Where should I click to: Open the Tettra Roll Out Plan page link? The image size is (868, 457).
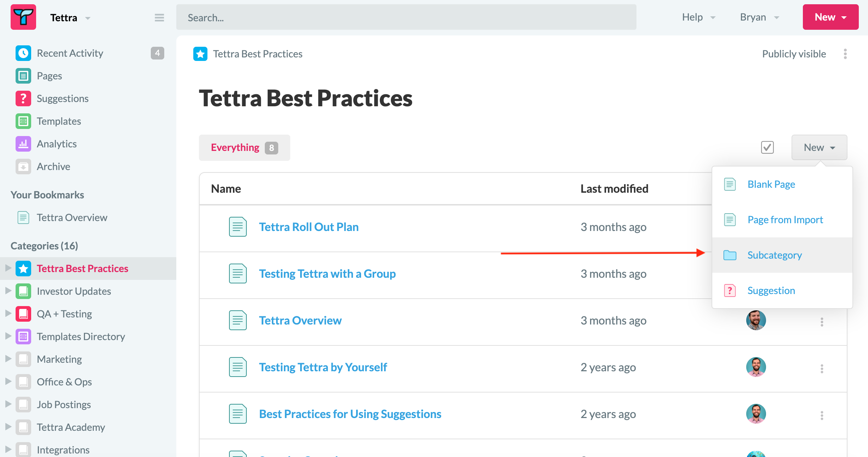coord(309,227)
